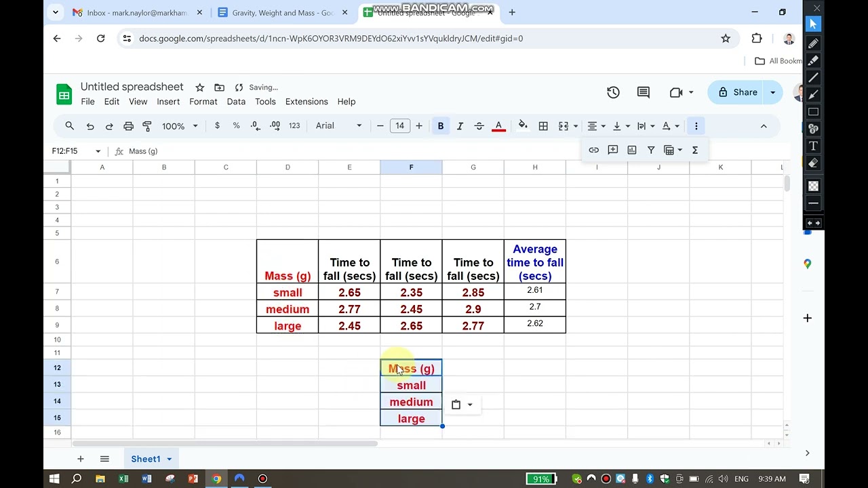Open the Extensions menu
868x488 pixels.
[307, 102]
